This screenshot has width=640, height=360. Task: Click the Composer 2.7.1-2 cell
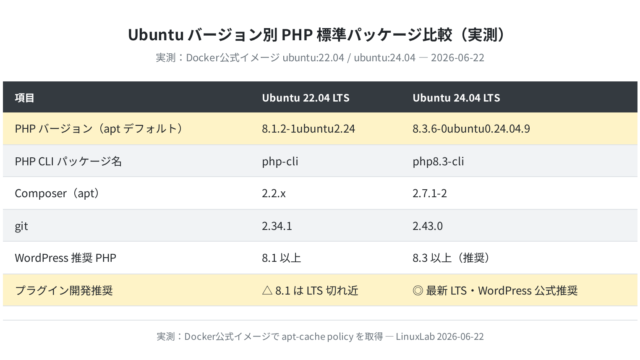[429, 193]
